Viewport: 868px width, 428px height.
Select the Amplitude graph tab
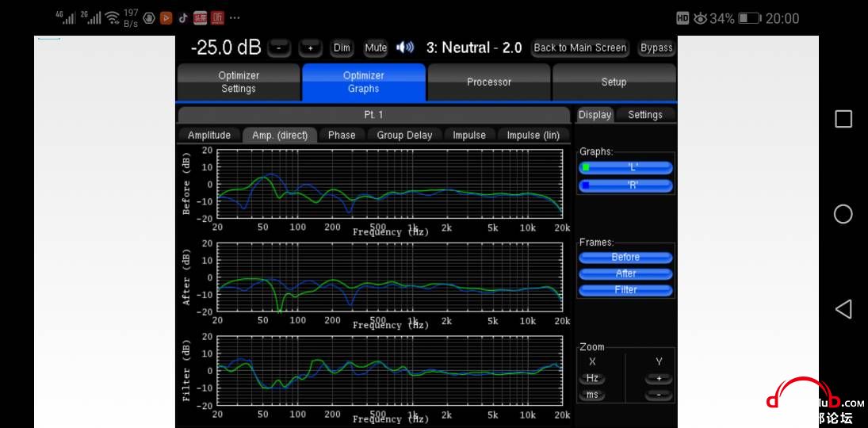209,135
